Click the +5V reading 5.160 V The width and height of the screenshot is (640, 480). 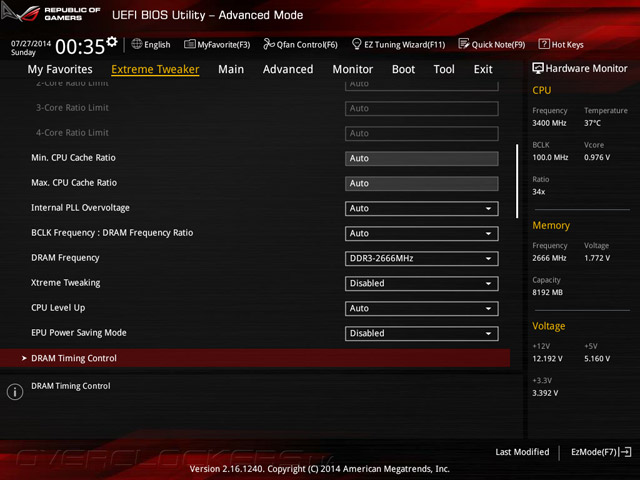(x=597, y=358)
